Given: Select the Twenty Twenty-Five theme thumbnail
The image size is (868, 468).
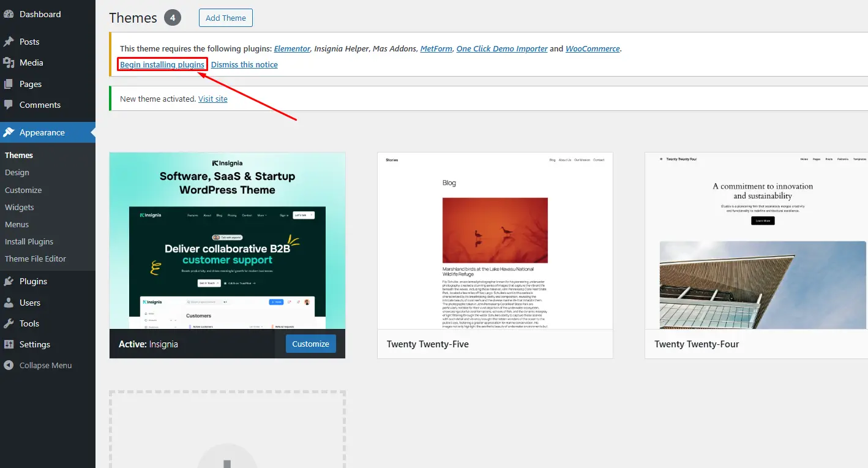Looking at the screenshot, I should (495, 241).
